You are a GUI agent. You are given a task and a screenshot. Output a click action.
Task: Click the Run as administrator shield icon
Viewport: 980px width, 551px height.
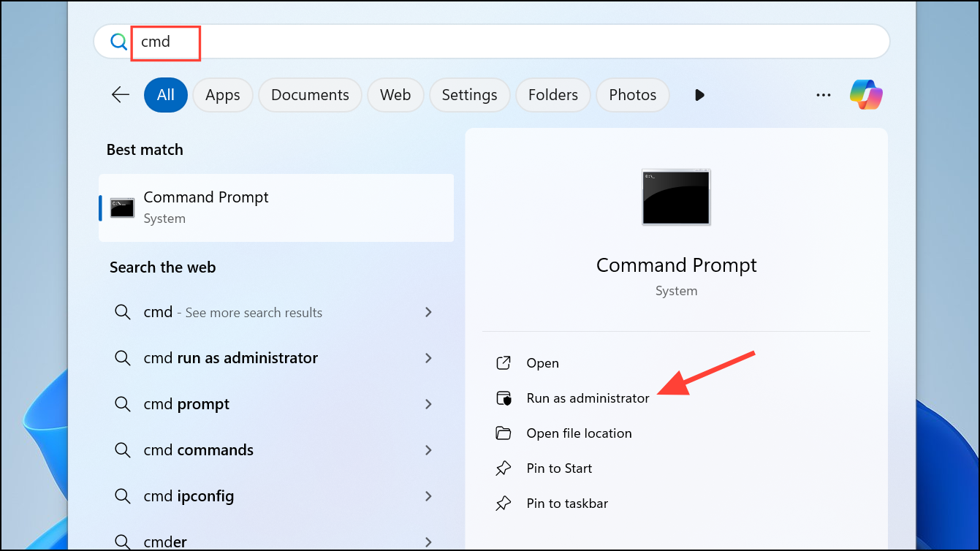click(x=504, y=398)
